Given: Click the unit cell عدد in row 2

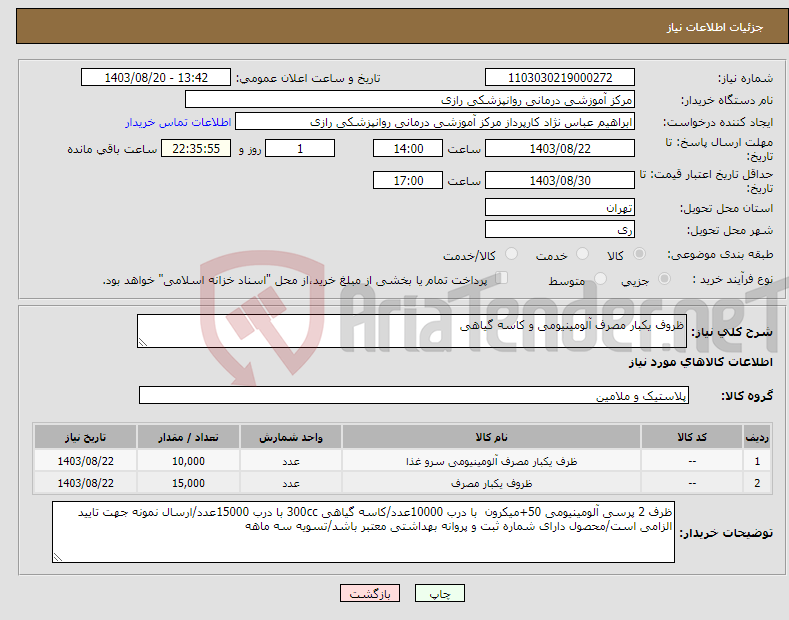Looking at the screenshot, I should tap(291, 483).
